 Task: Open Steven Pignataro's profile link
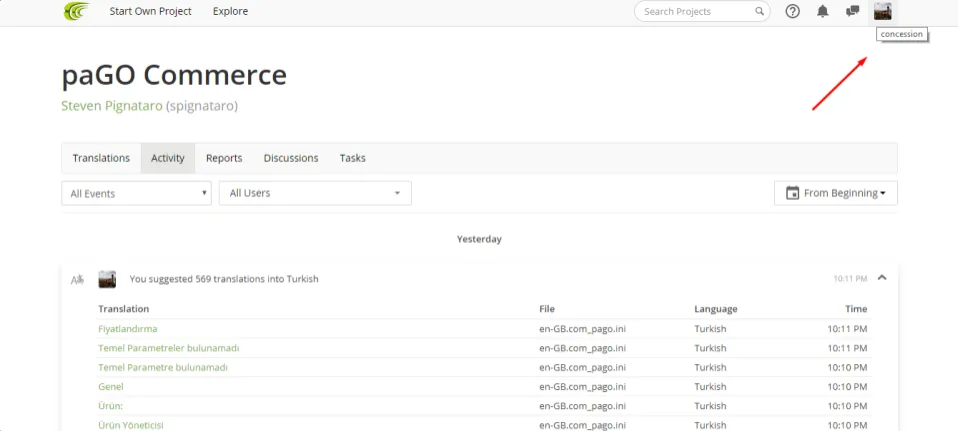tap(112, 106)
